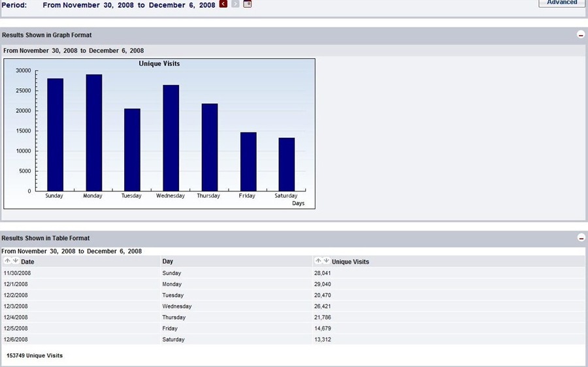Click the 13,312 visits value
Screen dimensions: 588x367
point(323,340)
